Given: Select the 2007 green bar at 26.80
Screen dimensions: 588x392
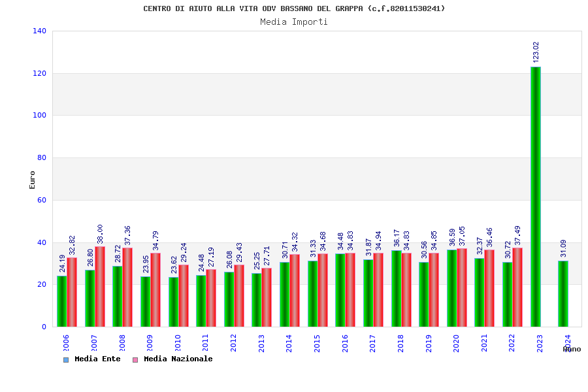Looking at the screenshot, I should (90, 298).
